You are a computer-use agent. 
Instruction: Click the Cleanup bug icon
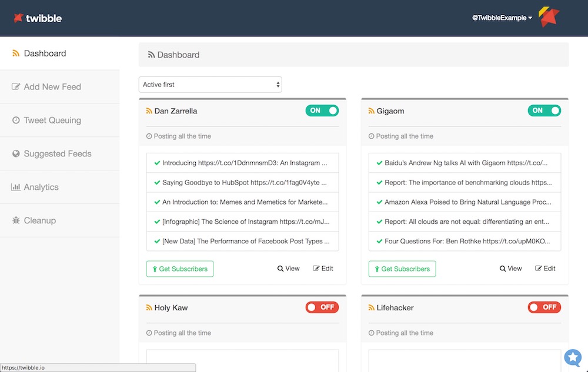point(16,220)
